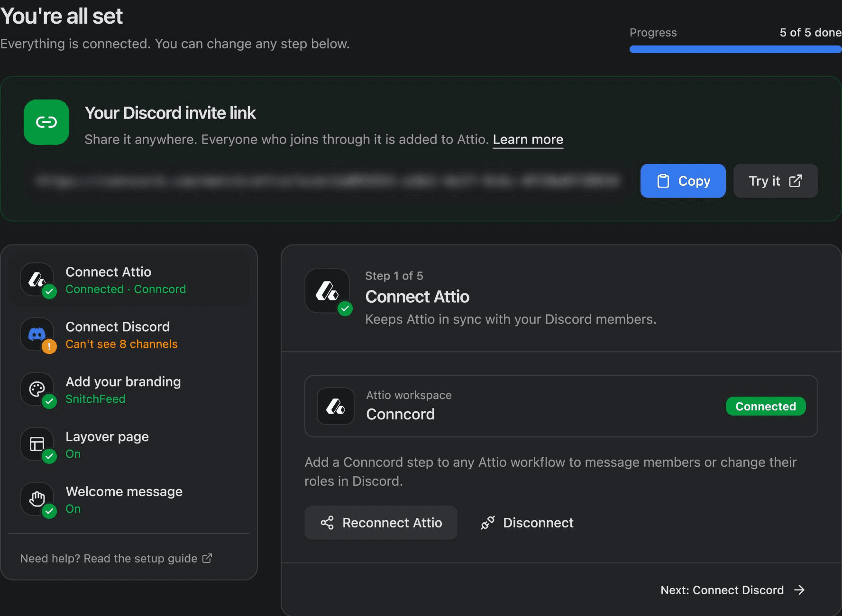Click the Conncord workspace name

(x=400, y=414)
